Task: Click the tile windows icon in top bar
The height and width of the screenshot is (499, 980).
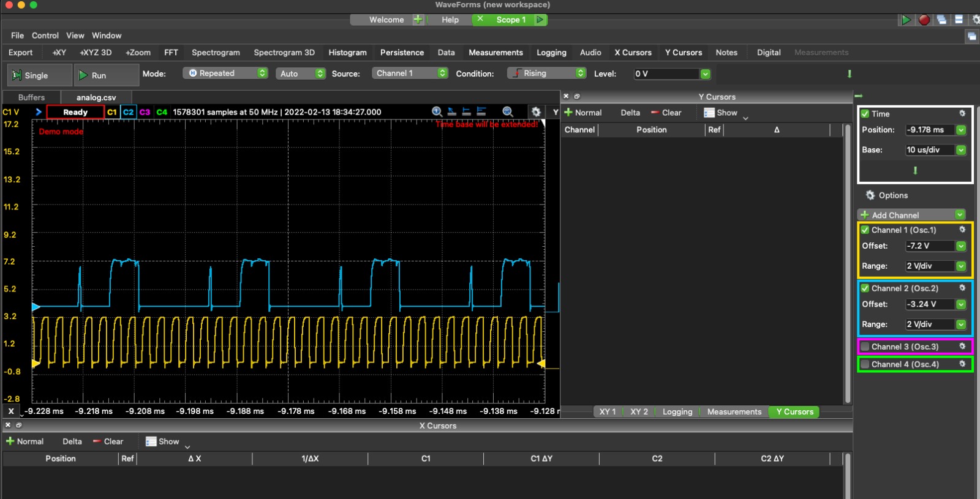Action: point(959,20)
